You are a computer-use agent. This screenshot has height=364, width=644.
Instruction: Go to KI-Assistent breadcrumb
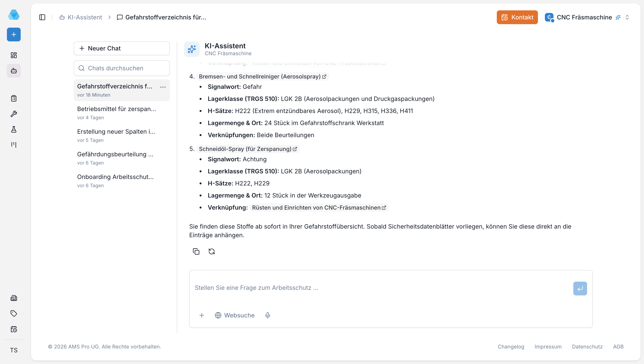coord(81,17)
